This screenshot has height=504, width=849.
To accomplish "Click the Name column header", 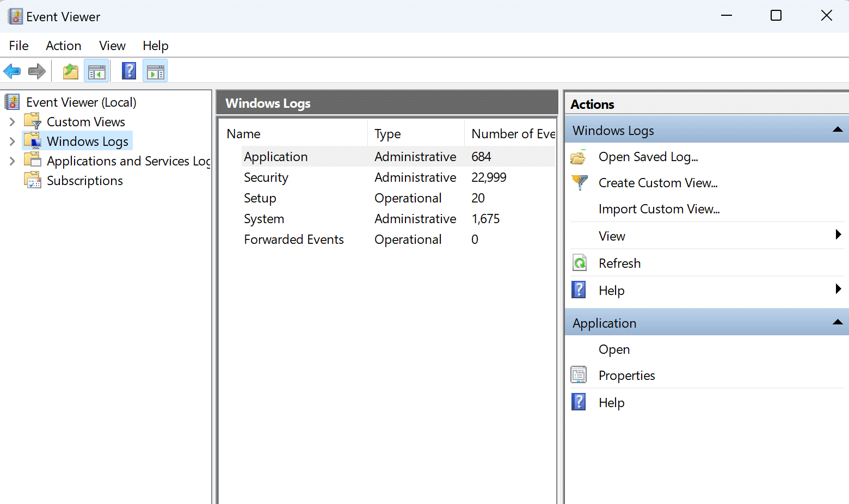I will [x=294, y=134].
